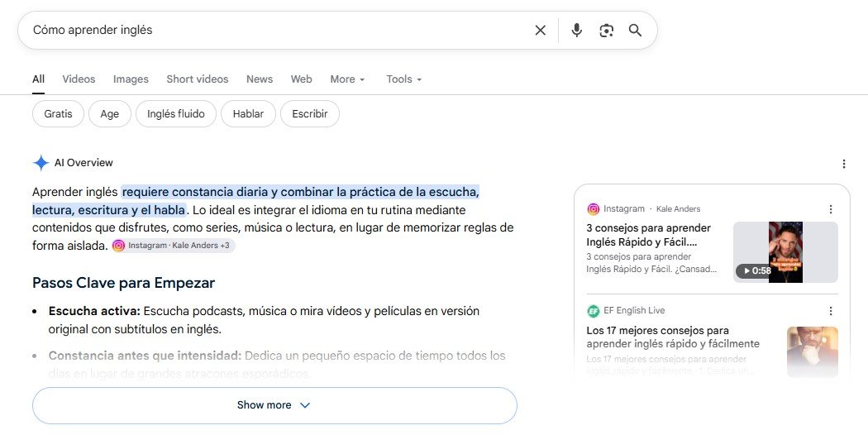Click the Instagram video thumbnail

pyautogui.click(x=785, y=252)
